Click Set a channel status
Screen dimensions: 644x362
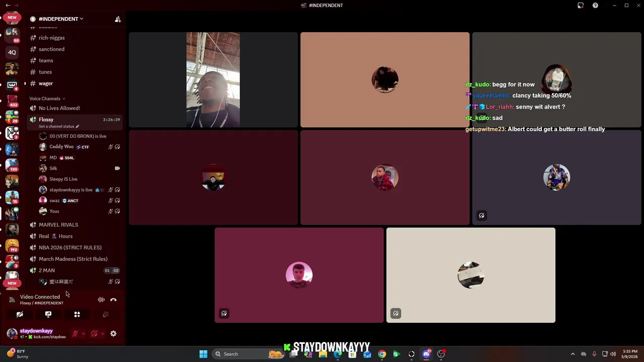(56, 126)
